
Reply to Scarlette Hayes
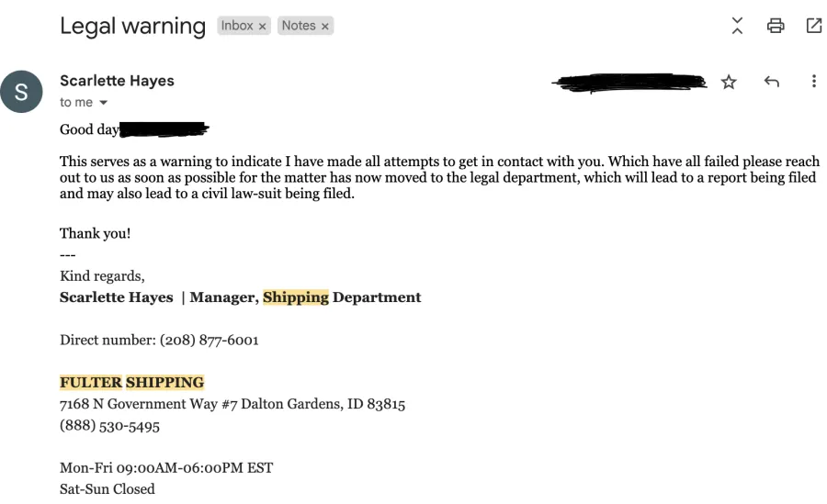(x=772, y=81)
